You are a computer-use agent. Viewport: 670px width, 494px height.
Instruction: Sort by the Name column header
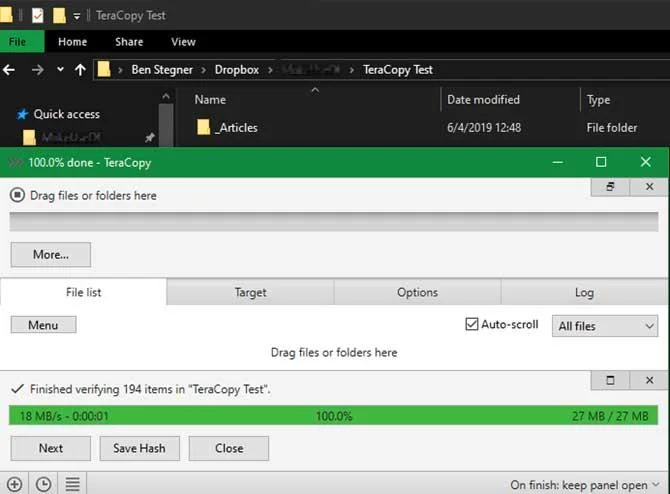[210, 100]
